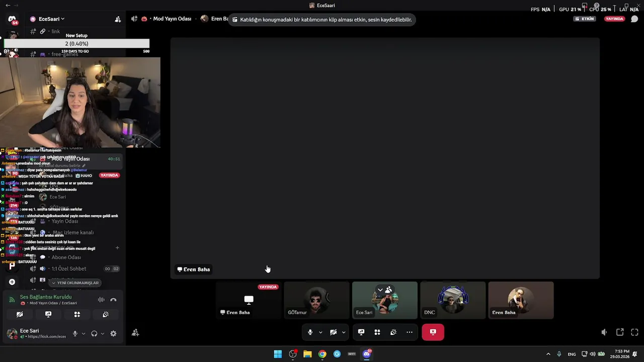Expand camera options in the call bar
This screenshot has height=362, width=644.
344,332
